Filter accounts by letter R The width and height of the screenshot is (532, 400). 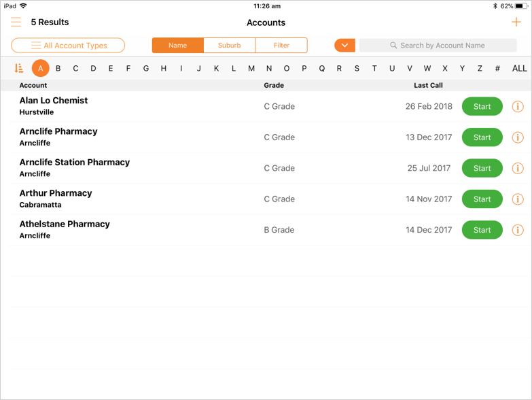(339, 69)
